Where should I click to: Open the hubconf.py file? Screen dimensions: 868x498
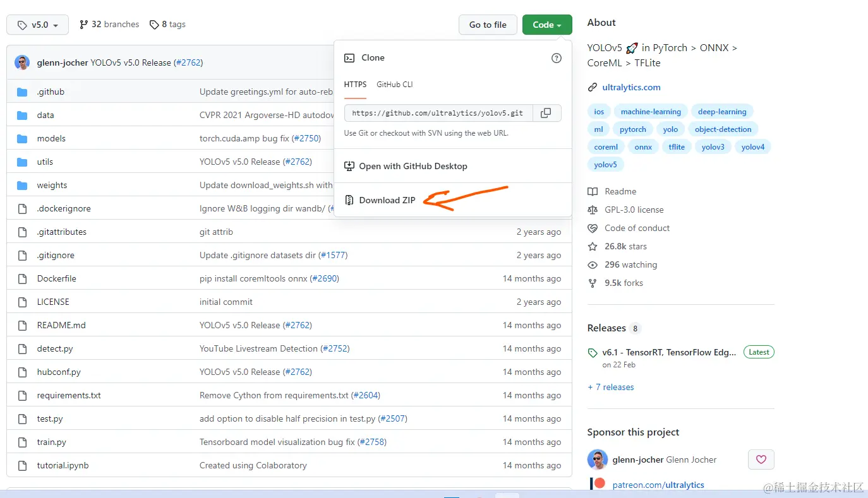point(59,372)
